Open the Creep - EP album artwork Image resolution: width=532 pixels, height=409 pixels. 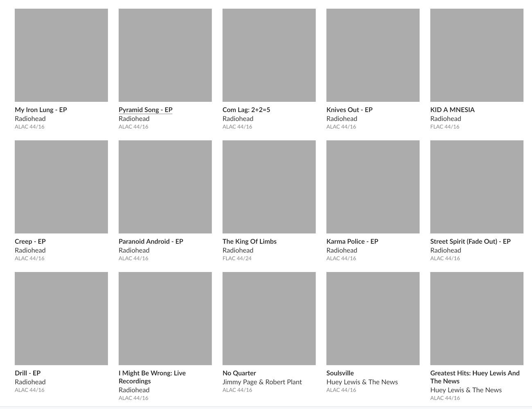click(x=61, y=187)
